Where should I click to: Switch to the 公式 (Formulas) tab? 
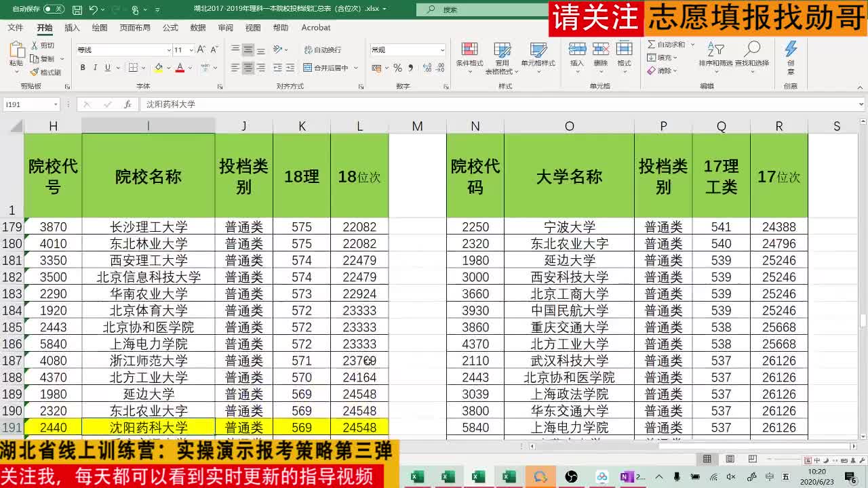tap(170, 28)
